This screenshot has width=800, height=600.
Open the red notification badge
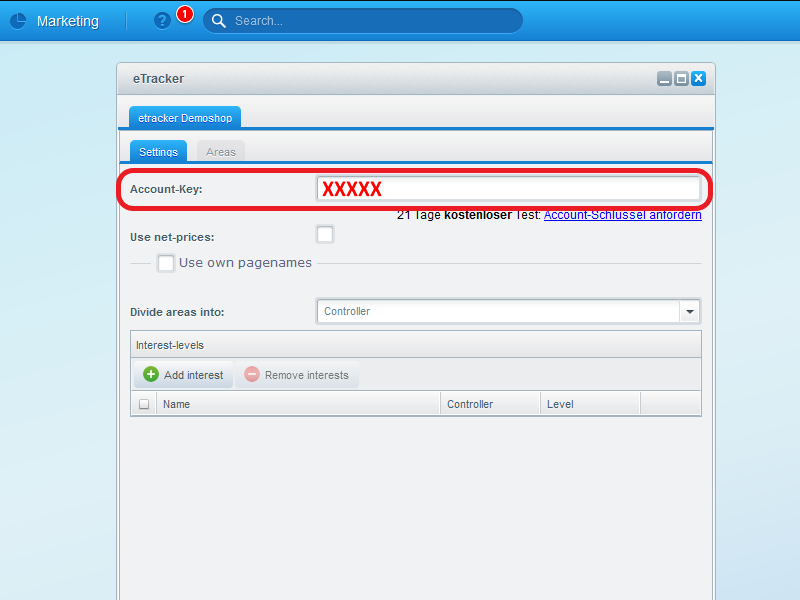click(185, 14)
